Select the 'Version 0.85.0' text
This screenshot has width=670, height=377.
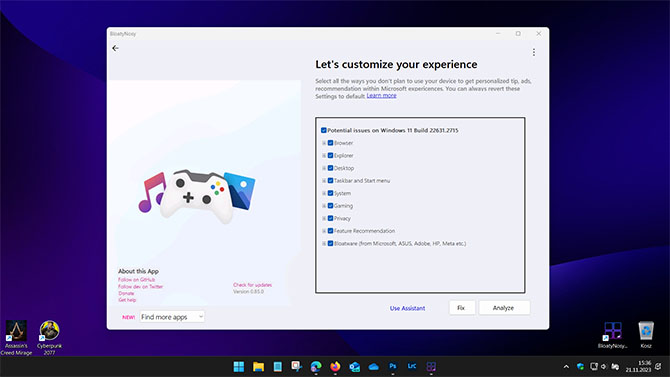[x=248, y=292]
